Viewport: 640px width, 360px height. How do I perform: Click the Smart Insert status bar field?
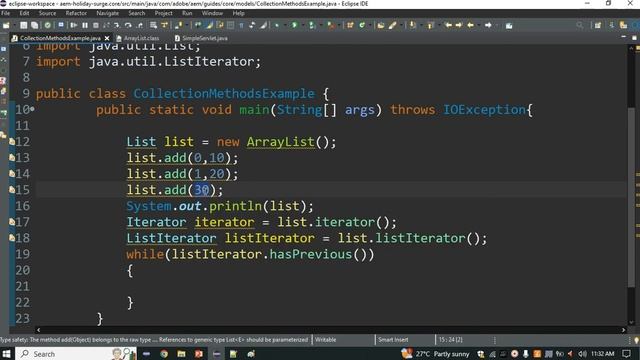coord(393,340)
